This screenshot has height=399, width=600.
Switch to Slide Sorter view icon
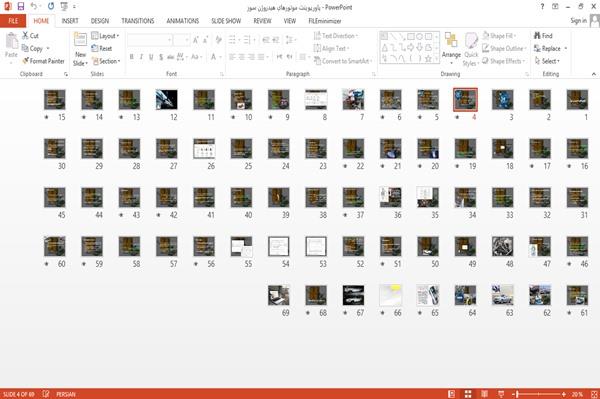click(x=468, y=394)
